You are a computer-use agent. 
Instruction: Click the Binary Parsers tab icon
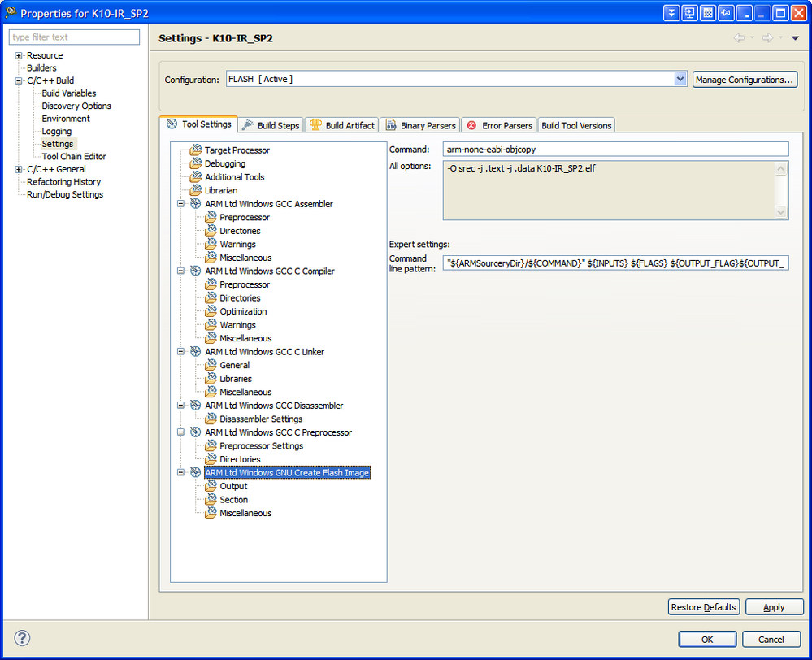[x=391, y=125]
